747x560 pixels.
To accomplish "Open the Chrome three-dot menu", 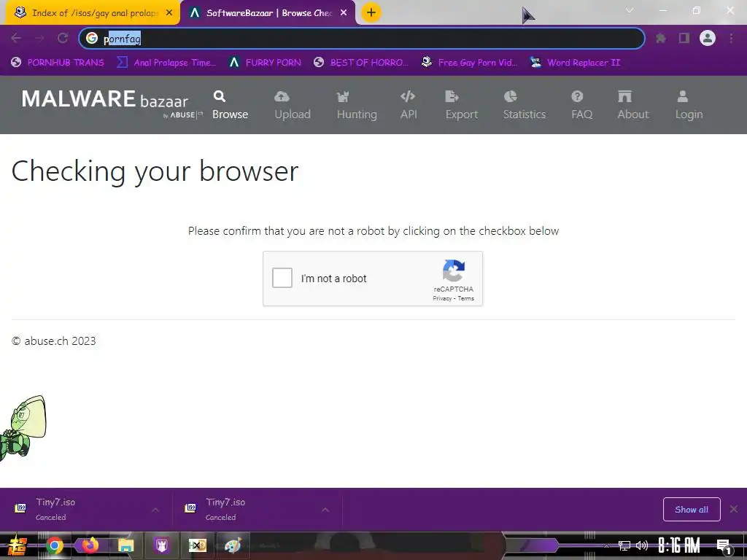I will (731, 38).
